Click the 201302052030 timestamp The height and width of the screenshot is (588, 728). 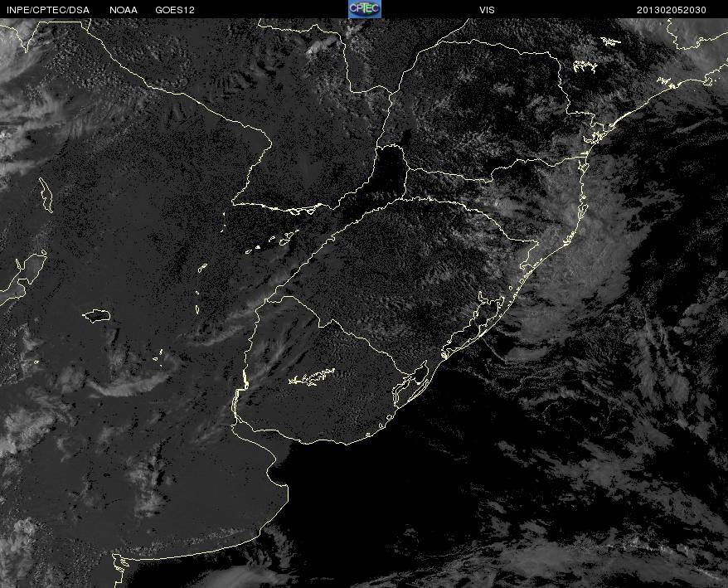(672, 10)
